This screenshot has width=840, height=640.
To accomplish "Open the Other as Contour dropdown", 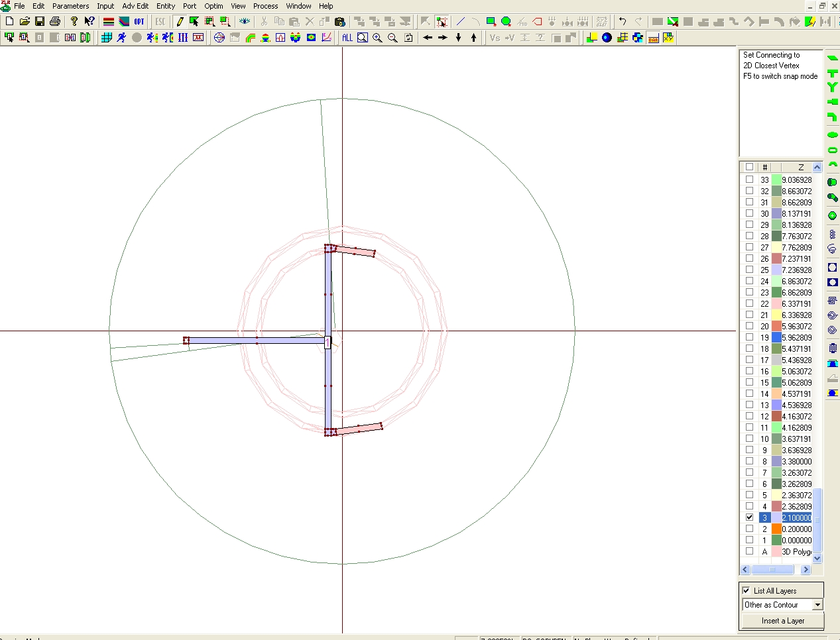I will coord(817,605).
